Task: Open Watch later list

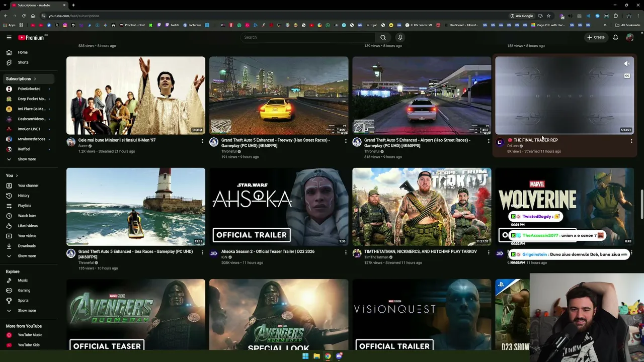Action: [x=28, y=216]
